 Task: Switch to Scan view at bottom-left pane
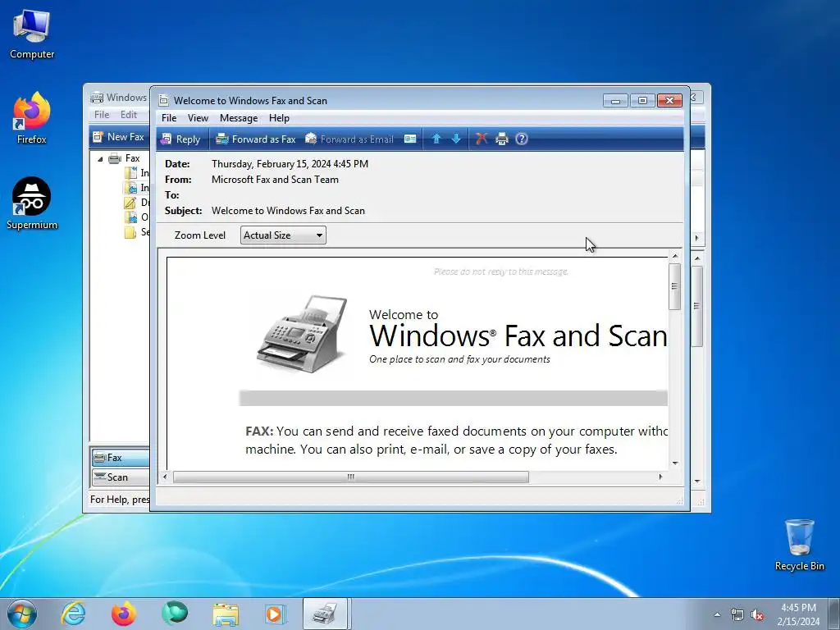121,477
